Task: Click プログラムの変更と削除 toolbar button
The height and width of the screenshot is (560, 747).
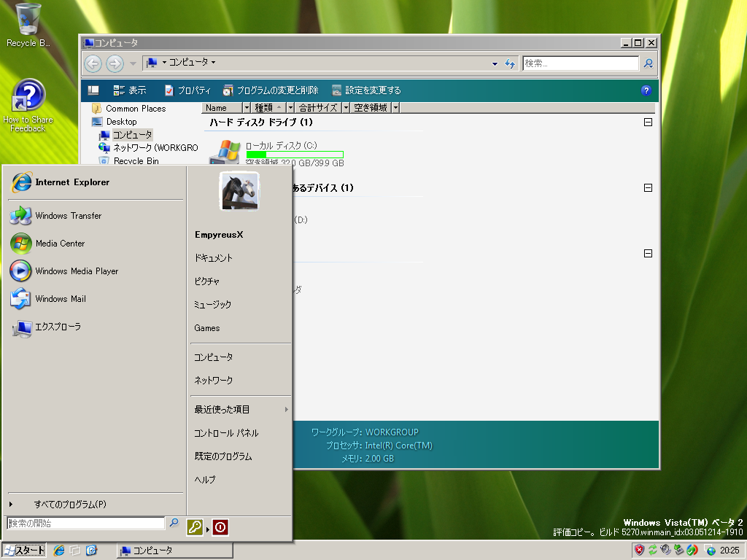Action: click(x=271, y=90)
